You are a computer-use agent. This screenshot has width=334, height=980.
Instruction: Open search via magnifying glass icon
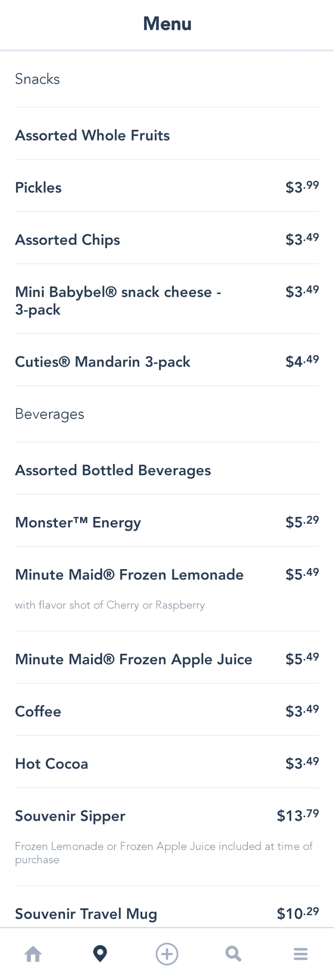(234, 954)
